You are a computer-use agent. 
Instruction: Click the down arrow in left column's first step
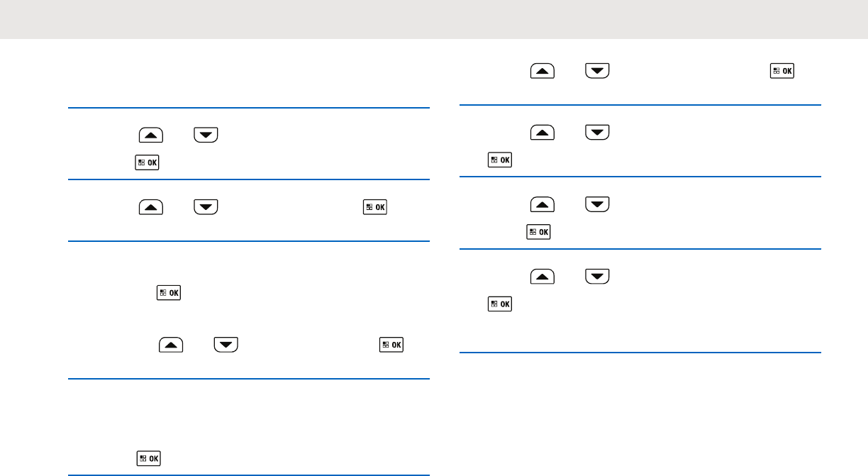(x=206, y=134)
